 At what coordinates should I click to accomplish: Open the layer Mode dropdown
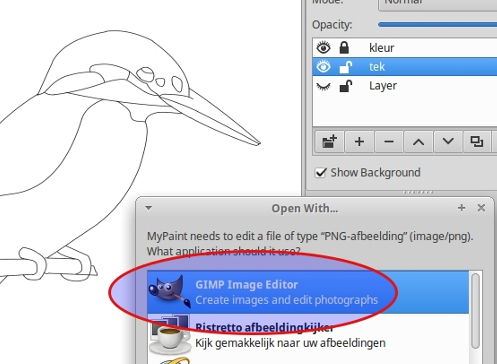(437, 4)
